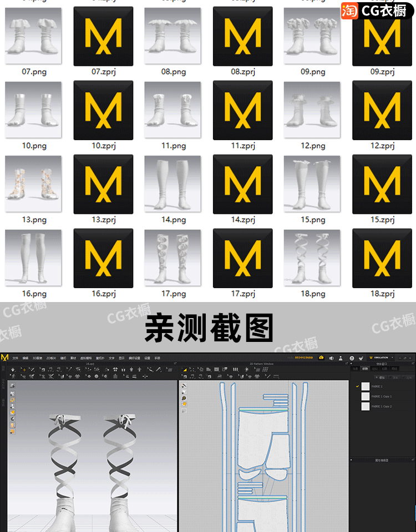416x532 pixels.
Task: Open the yellow cloud icon in title bar
Action: click(x=321, y=357)
